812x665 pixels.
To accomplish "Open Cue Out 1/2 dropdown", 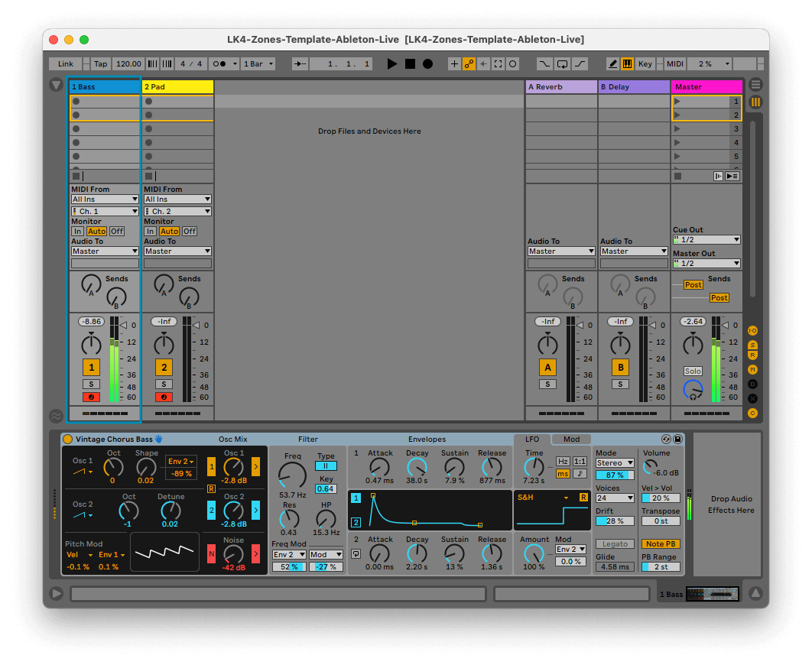I will point(706,239).
